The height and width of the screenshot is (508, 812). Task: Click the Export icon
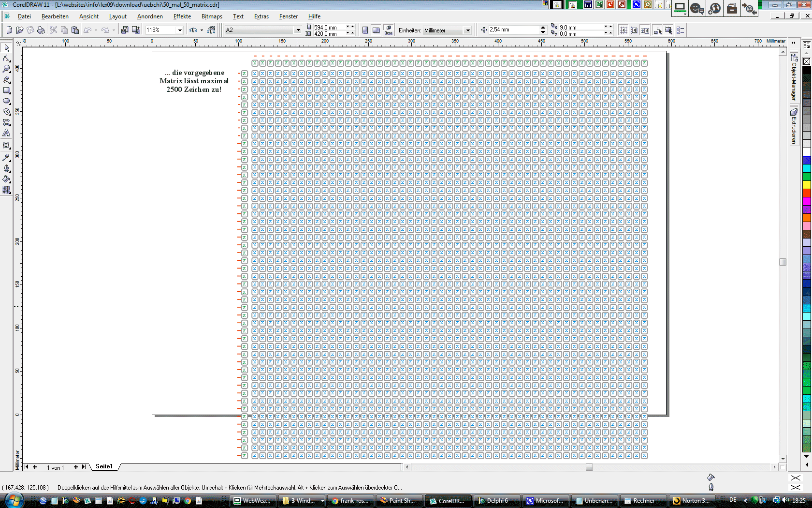136,30
